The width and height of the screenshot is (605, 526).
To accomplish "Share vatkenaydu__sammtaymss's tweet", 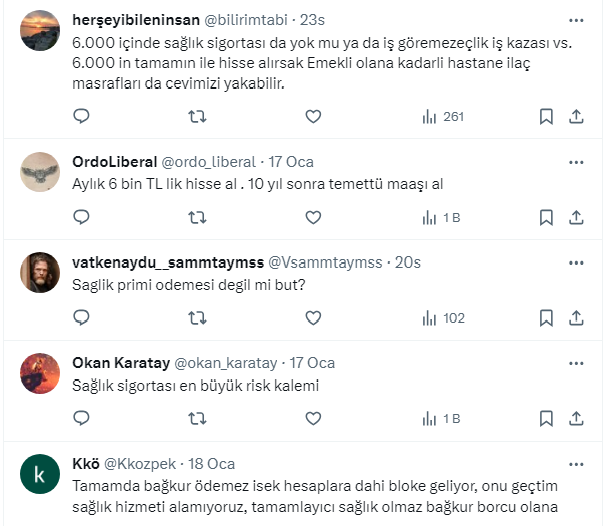I will pos(576,319).
